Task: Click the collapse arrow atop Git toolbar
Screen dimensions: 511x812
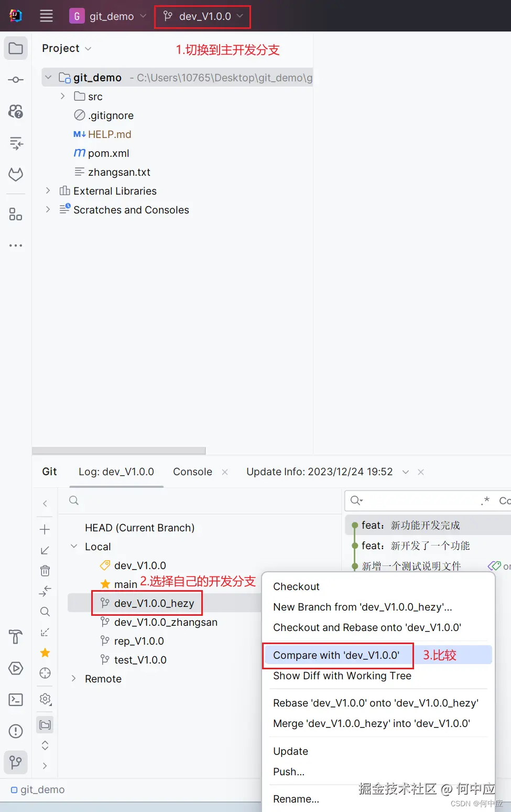Action: 45,503
